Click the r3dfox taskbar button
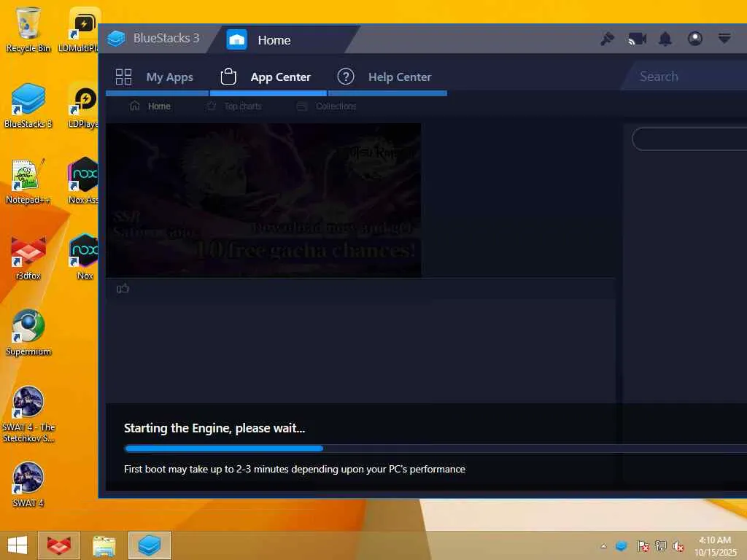Image resolution: width=747 pixels, height=560 pixels. point(59,545)
